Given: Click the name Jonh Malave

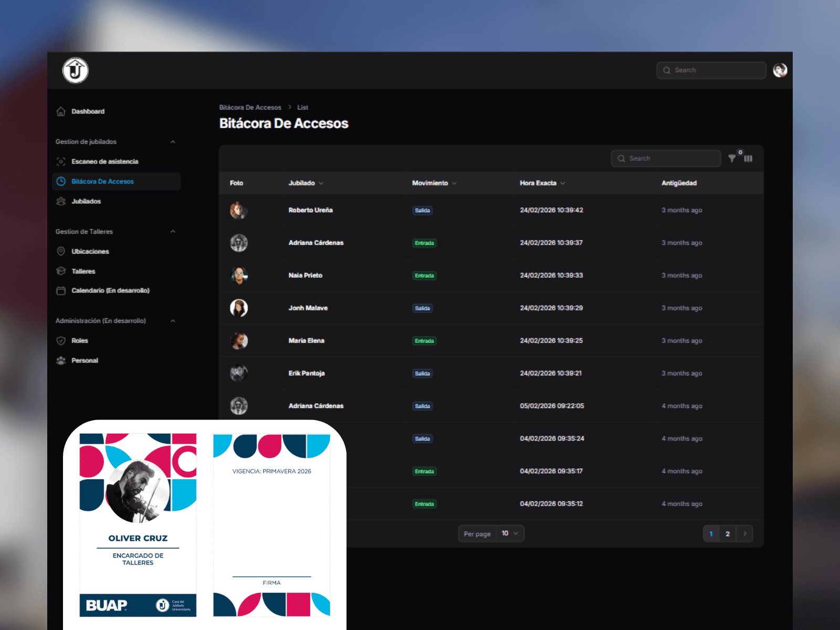Looking at the screenshot, I should pos(308,308).
